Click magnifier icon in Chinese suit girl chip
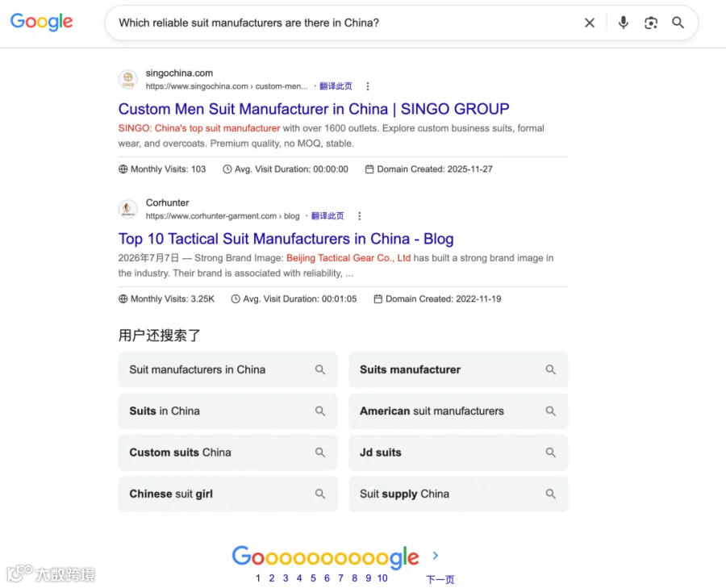Image resolution: width=726 pixels, height=588 pixels. tap(320, 494)
